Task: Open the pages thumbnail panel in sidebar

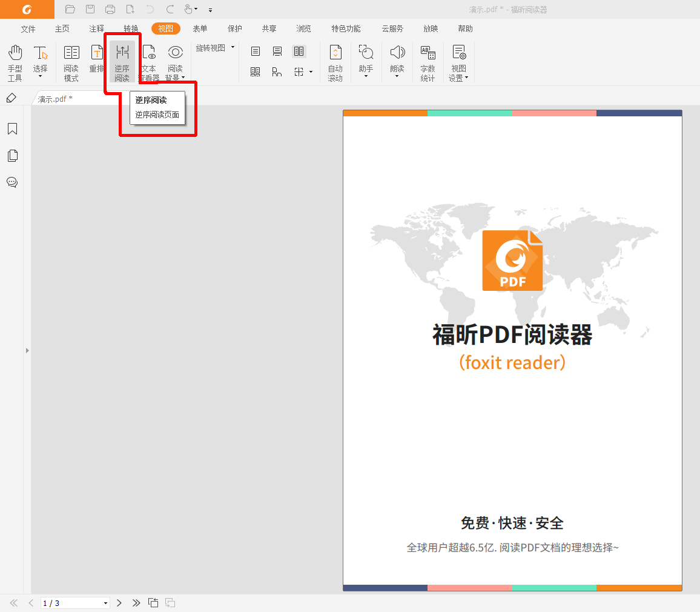Action: pos(13,156)
